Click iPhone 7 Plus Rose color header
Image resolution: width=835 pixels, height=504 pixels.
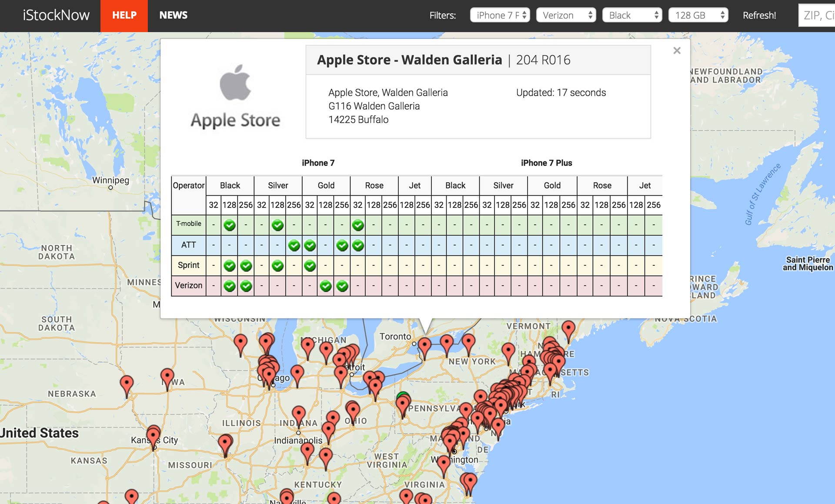pos(602,185)
